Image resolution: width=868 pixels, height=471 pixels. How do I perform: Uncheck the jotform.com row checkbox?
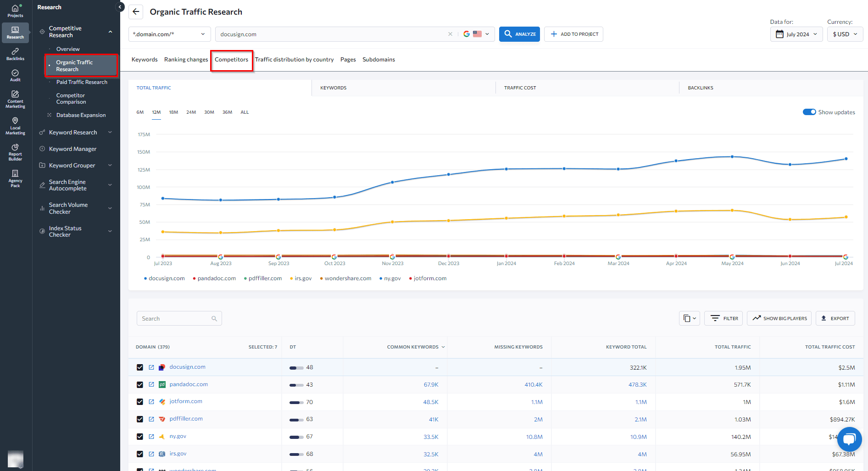(x=140, y=402)
